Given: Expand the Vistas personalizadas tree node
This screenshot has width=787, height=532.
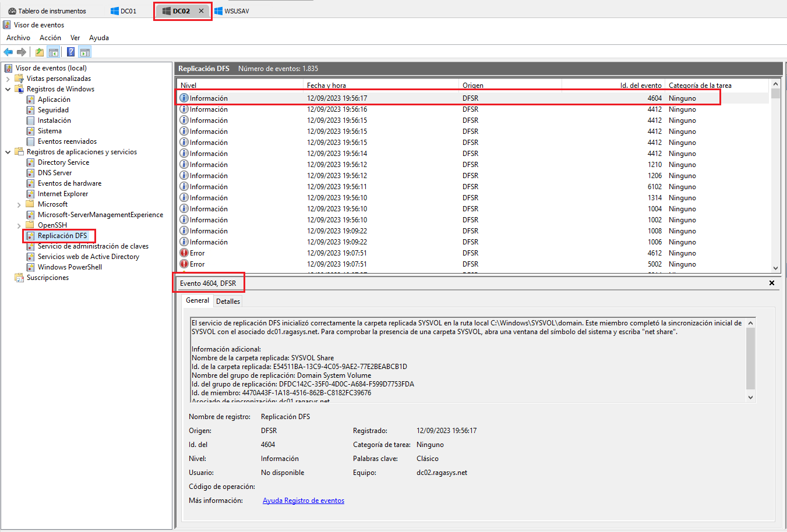Looking at the screenshot, I should pyautogui.click(x=8, y=79).
